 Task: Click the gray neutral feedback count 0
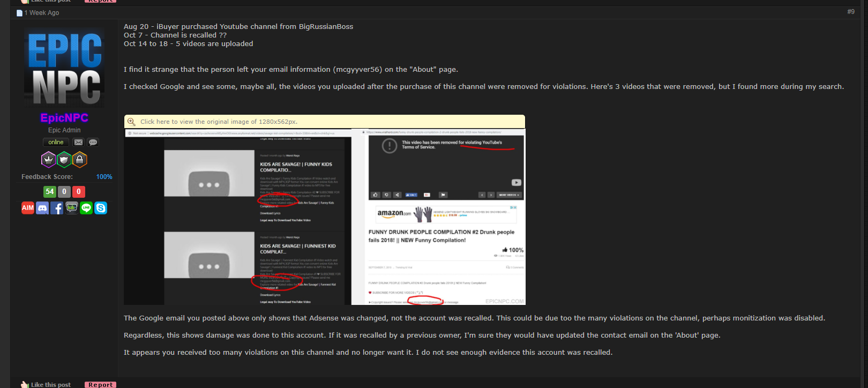pyautogui.click(x=64, y=191)
